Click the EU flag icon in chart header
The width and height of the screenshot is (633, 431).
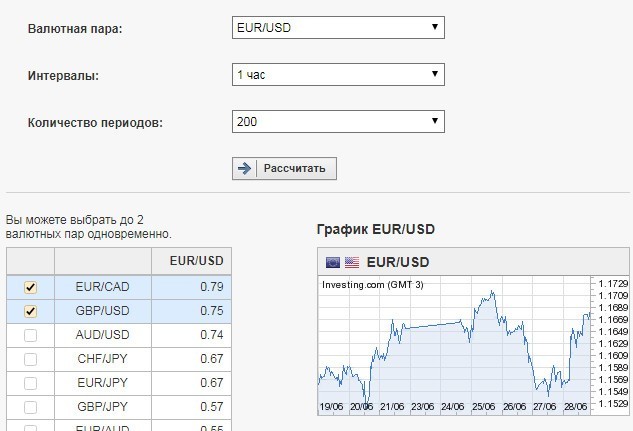(333, 262)
